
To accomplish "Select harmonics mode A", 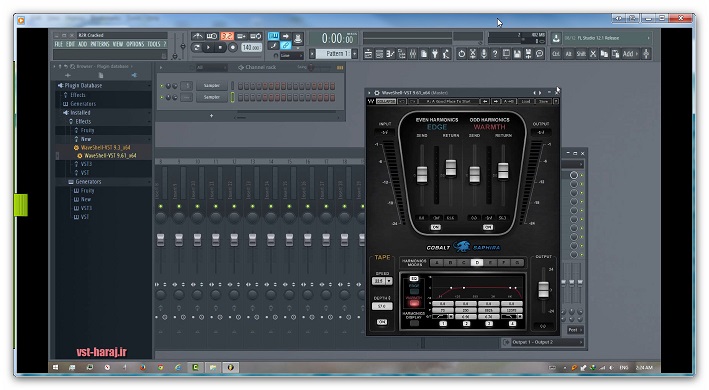I will [436, 263].
